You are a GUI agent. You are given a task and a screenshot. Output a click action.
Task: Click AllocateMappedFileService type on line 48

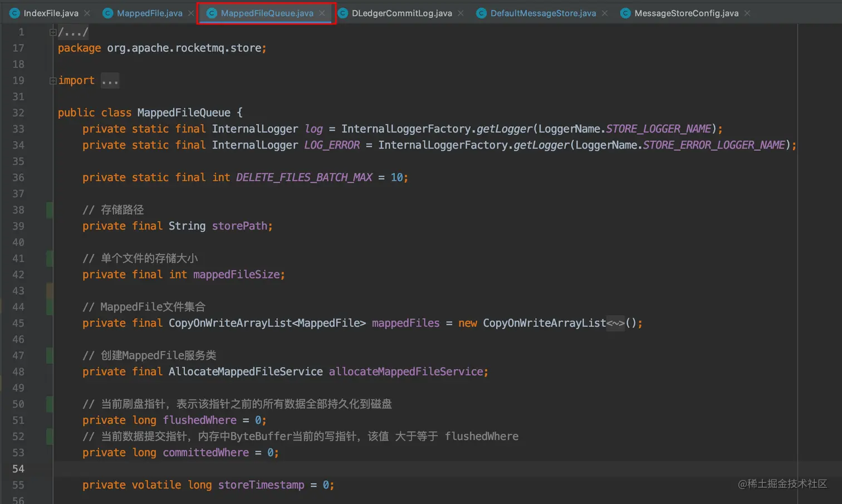[x=246, y=372]
